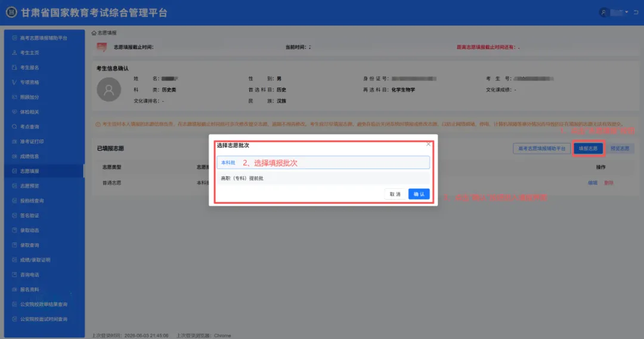Click the 准考证打印 sidebar icon
The image size is (644, 339).
coord(14,141)
